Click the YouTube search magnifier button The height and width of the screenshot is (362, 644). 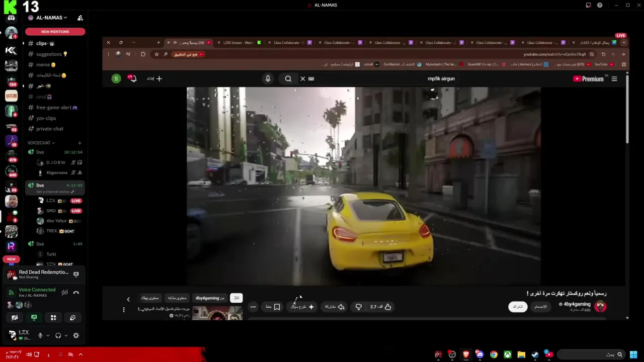tap(288, 78)
